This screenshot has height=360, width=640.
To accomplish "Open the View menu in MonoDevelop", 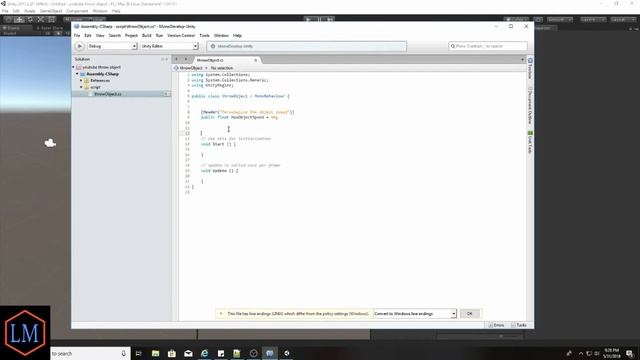I will click(100, 36).
